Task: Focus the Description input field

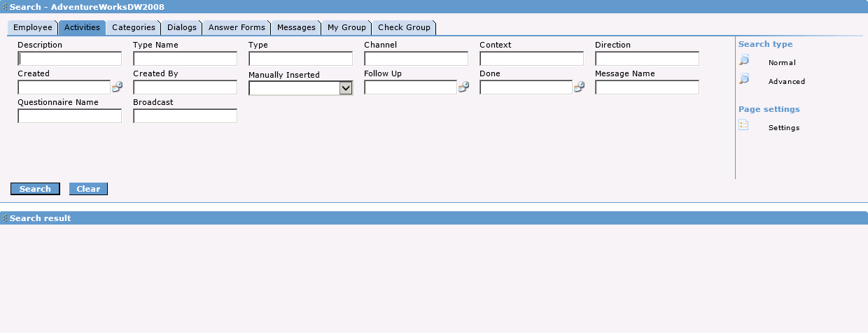Action: pos(69,59)
